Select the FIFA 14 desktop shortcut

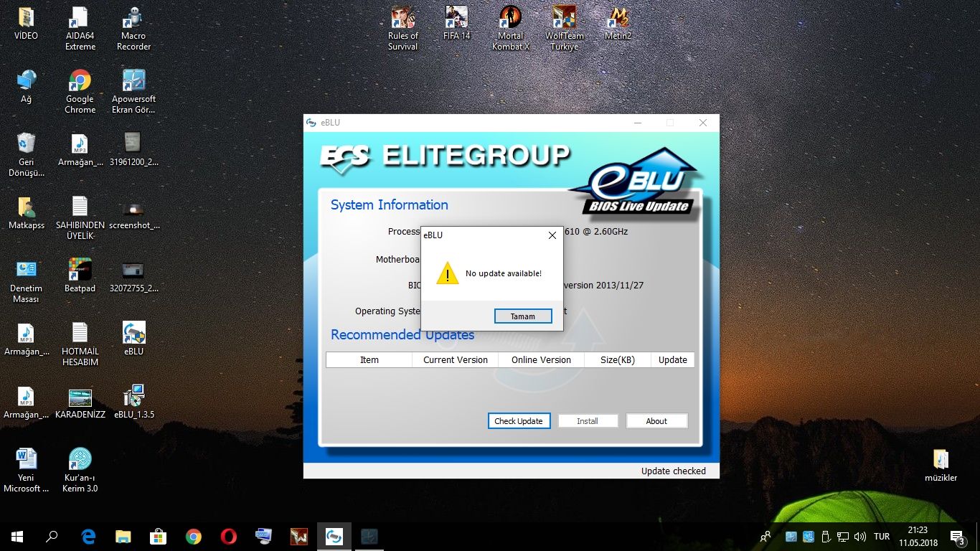pos(456,24)
